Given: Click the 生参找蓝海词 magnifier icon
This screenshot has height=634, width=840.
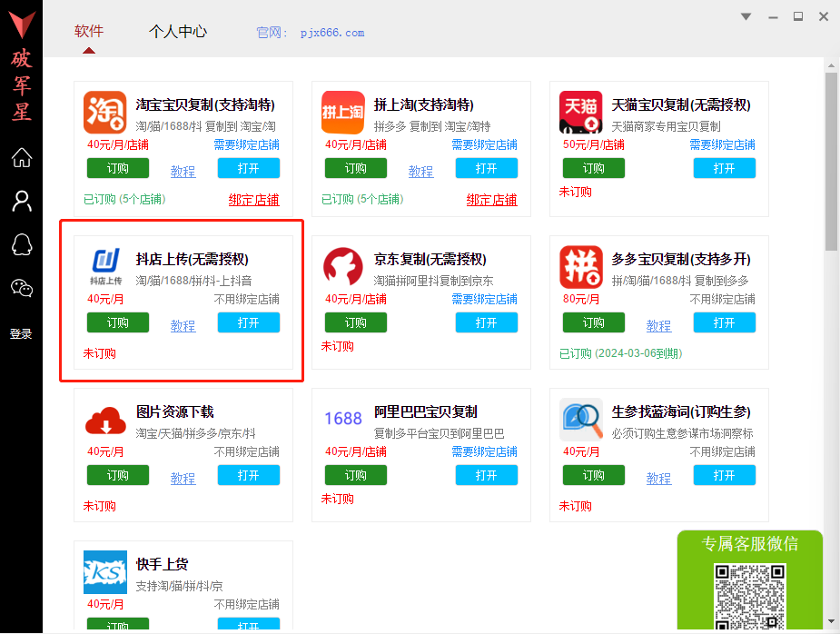Looking at the screenshot, I should point(581,420).
